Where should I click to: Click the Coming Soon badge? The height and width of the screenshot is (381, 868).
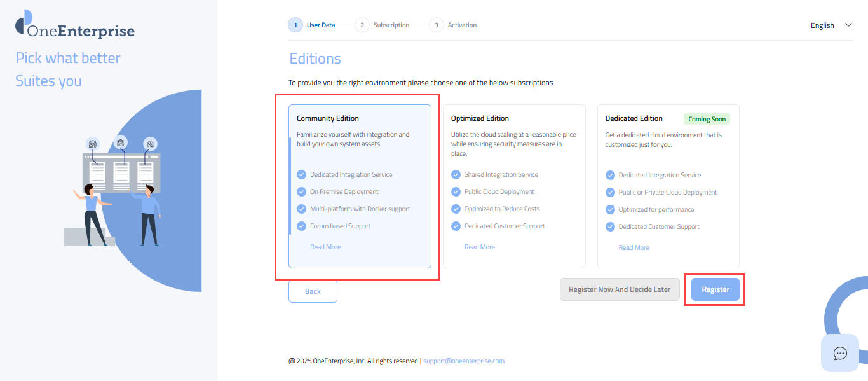pos(707,119)
